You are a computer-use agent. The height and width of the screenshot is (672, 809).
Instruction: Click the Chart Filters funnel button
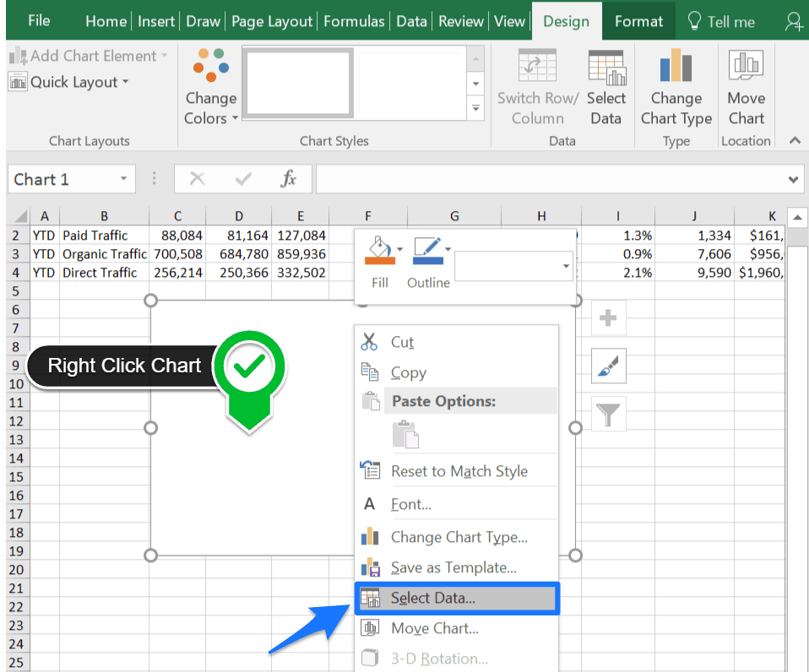coord(608,415)
